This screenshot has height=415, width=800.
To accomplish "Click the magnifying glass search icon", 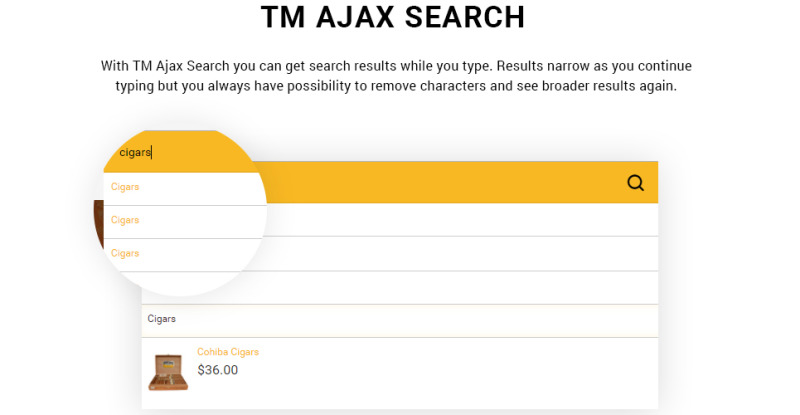I will (x=635, y=183).
